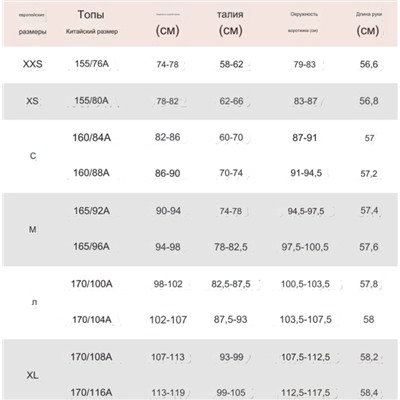
Task: Select the 155/76A Chinese size cell
Action: (x=92, y=64)
